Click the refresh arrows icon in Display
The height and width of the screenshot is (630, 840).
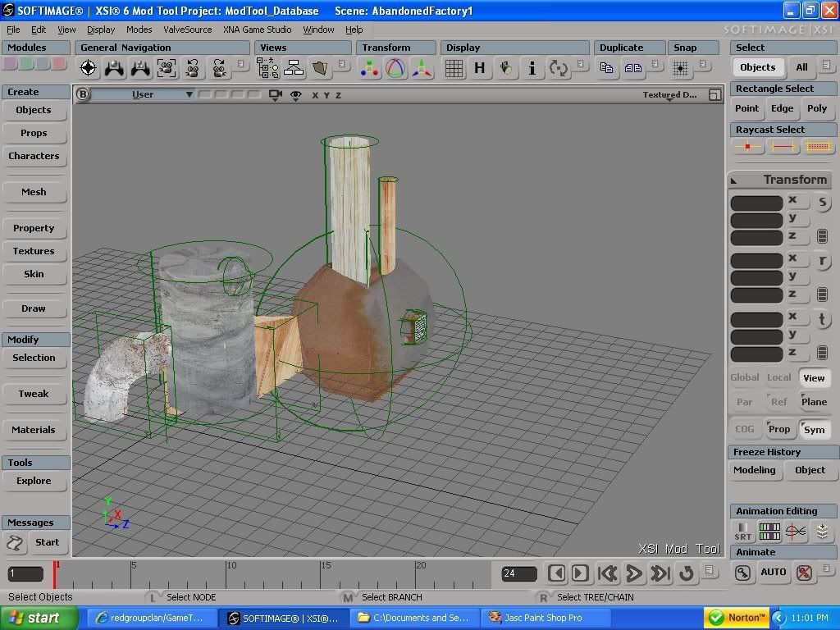[558, 68]
